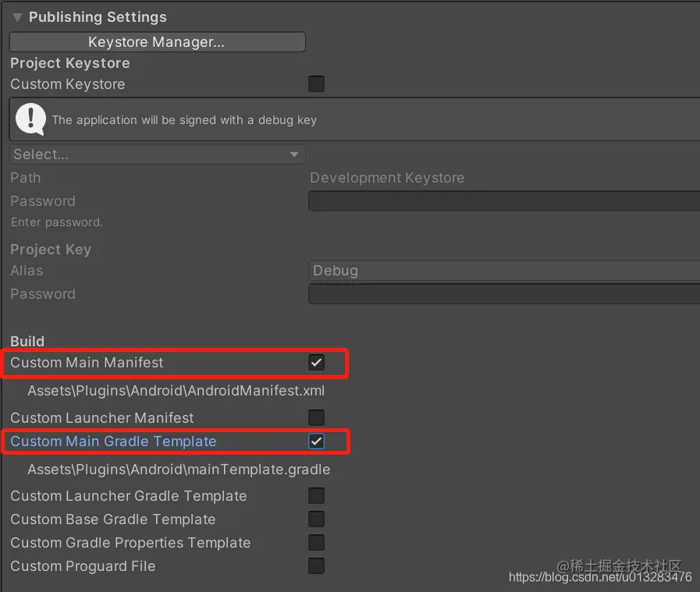The height and width of the screenshot is (592, 700).
Task: Click the AndroidManifest.xml path text
Action: click(x=176, y=390)
